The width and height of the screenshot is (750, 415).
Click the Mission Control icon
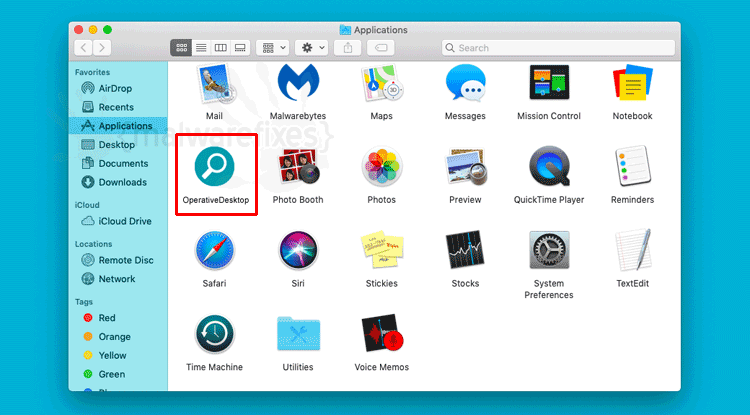[x=549, y=82]
